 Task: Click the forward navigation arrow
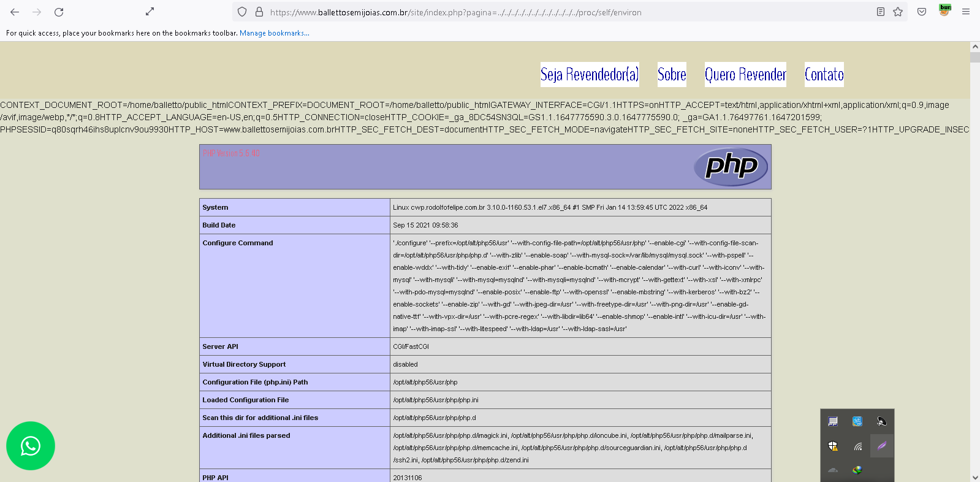(x=37, y=12)
